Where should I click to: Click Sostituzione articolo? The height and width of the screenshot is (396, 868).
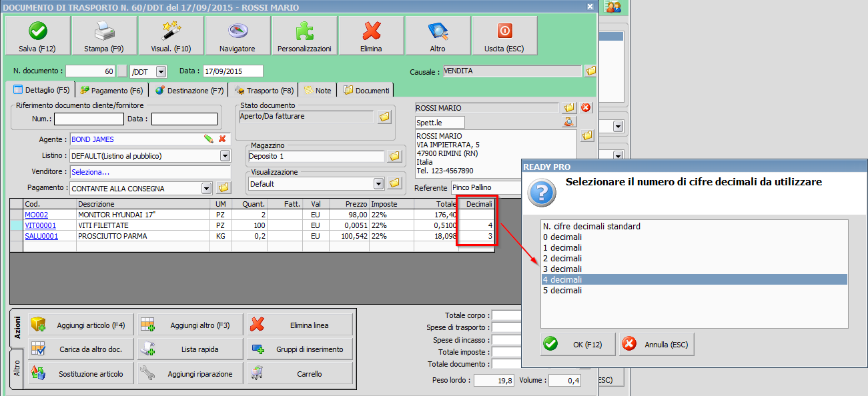pos(79,373)
